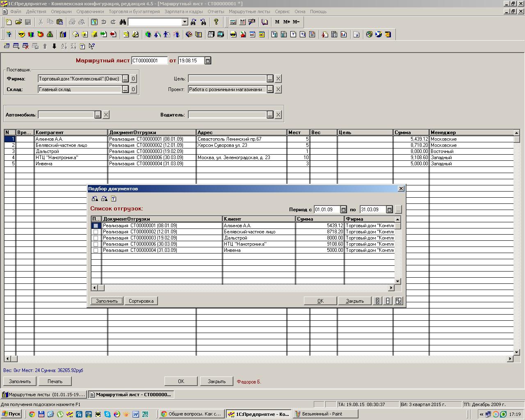Click the New document icon in main toolbar
This screenshot has height=420, width=525.
tap(9, 22)
